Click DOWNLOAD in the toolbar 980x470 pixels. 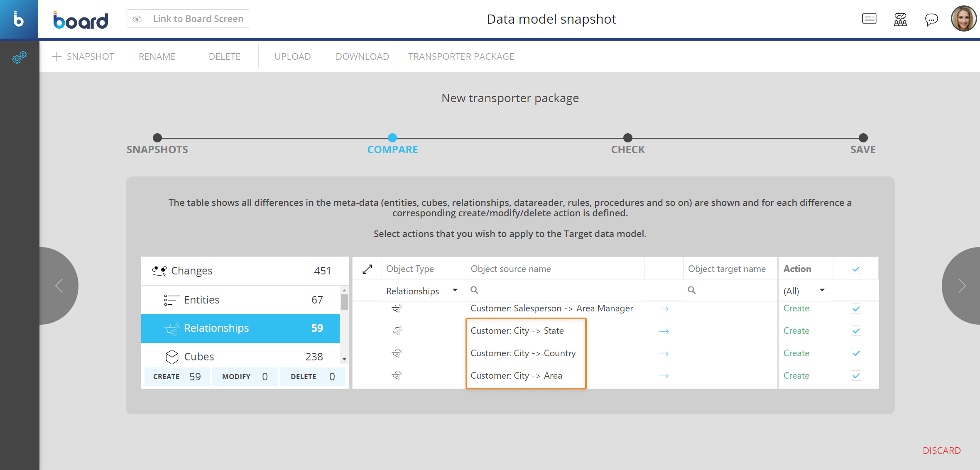[x=363, y=56]
